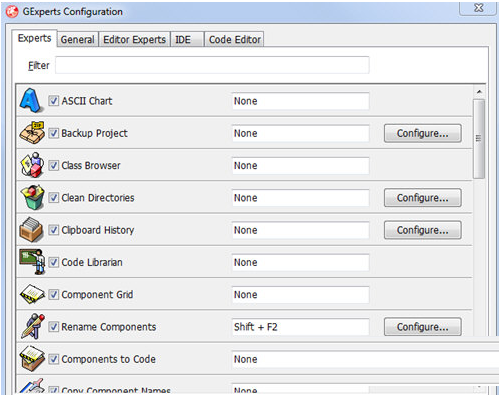Select the Code Editor tab
The width and height of the screenshot is (499, 395).
(x=235, y=39)
